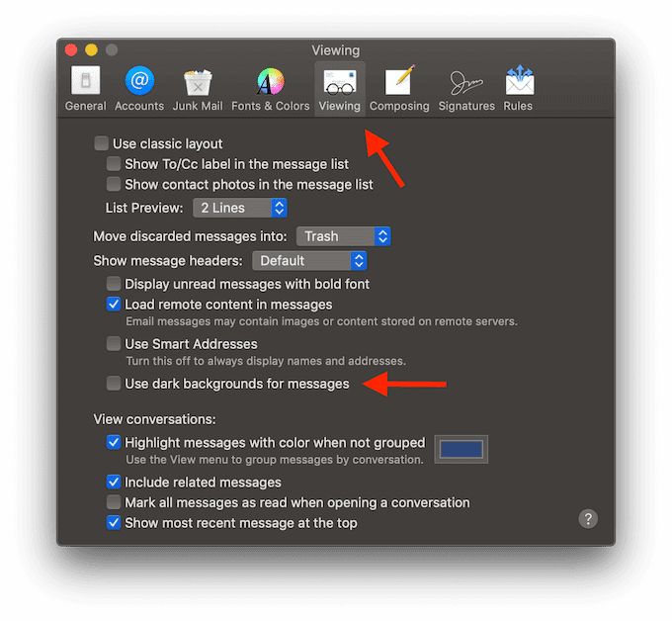The image size is (672, 621).
Task: Click Email messages may contain images hint text
Action: click(x=321, y=321)
